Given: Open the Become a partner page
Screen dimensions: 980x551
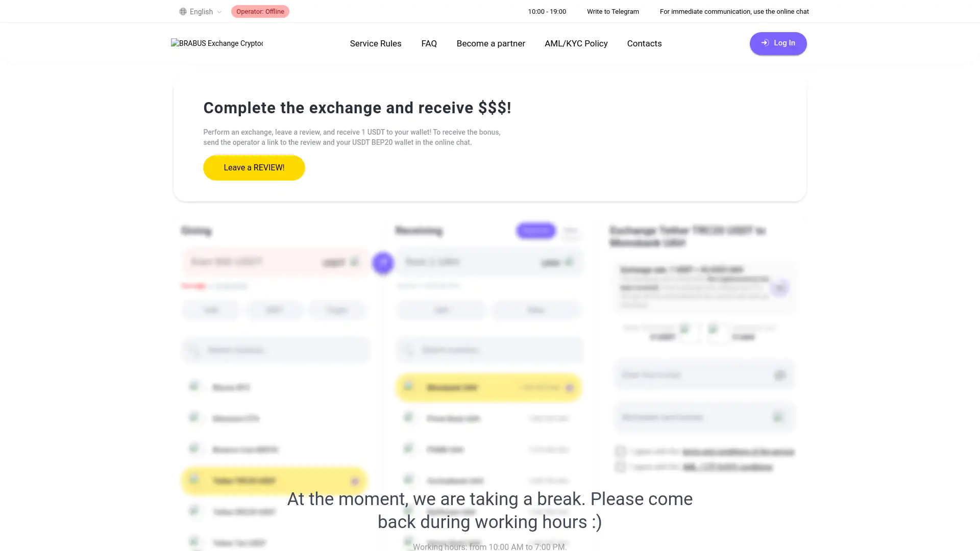Looking at the screenshot, I should click(x=491, y=43).
